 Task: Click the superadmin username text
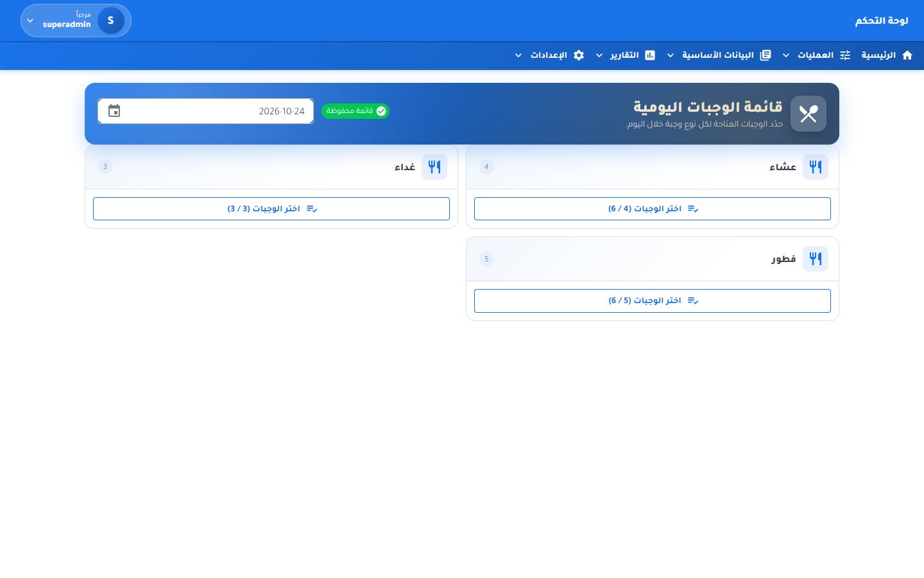67,25
